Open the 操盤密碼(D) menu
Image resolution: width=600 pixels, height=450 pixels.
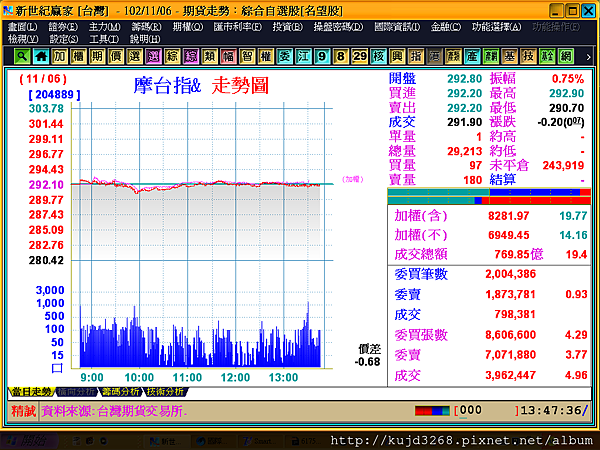tap(338, 27)
